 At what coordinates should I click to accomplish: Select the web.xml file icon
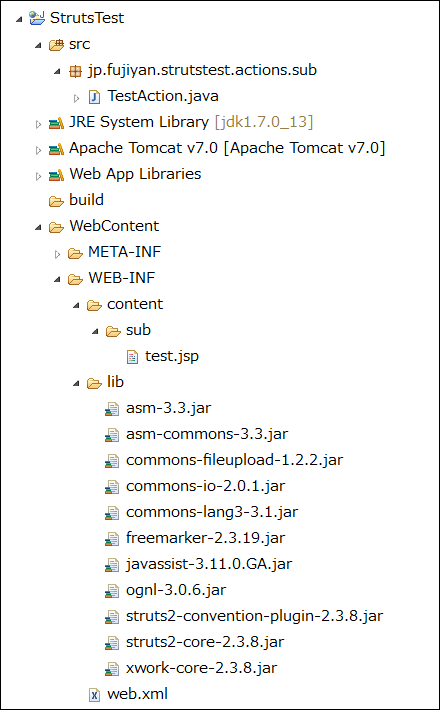tap(94, 694)
